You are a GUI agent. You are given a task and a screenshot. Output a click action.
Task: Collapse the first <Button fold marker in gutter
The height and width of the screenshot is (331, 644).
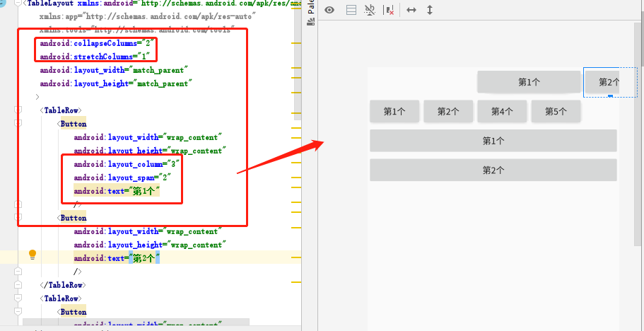point(18,123)
